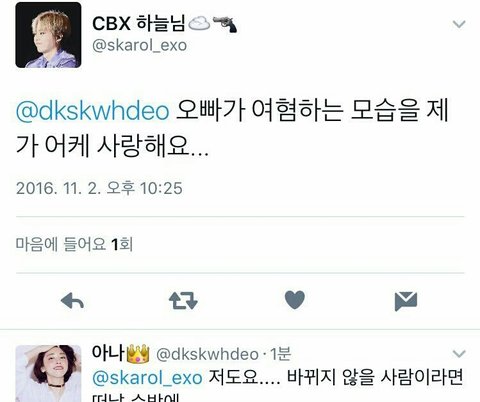Open CBX 하늘님's profile picture
Screen dimensions: 480x402
[x=48, y=35]
